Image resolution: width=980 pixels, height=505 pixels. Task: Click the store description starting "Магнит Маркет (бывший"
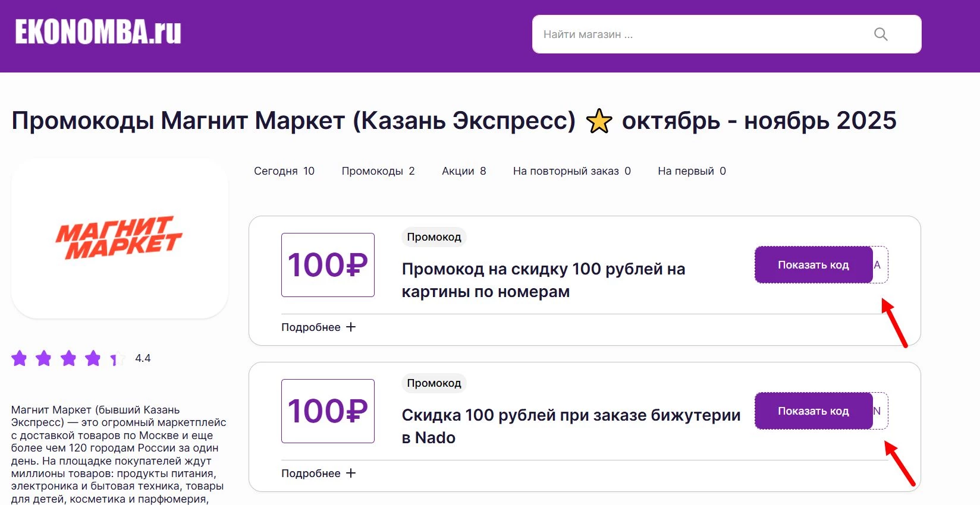click(119, 454)
